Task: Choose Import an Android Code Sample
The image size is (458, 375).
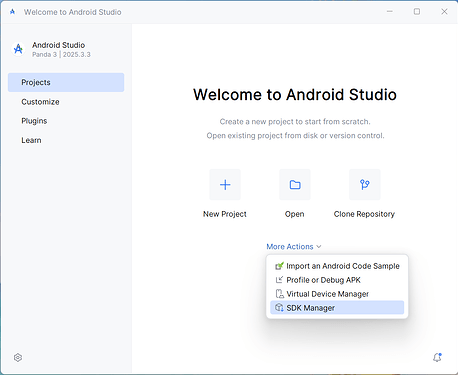Action: pyautogui.click(x=337, y=266)
